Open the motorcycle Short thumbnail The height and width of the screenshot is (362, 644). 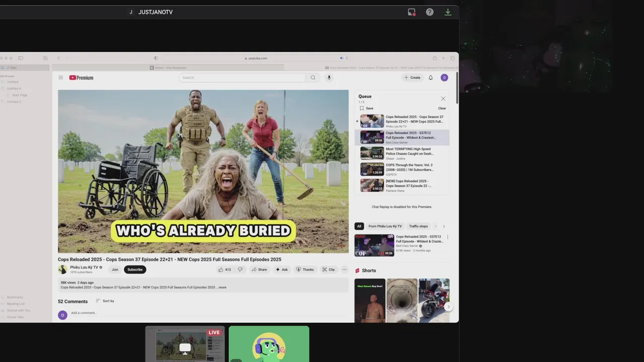point(434,301)
